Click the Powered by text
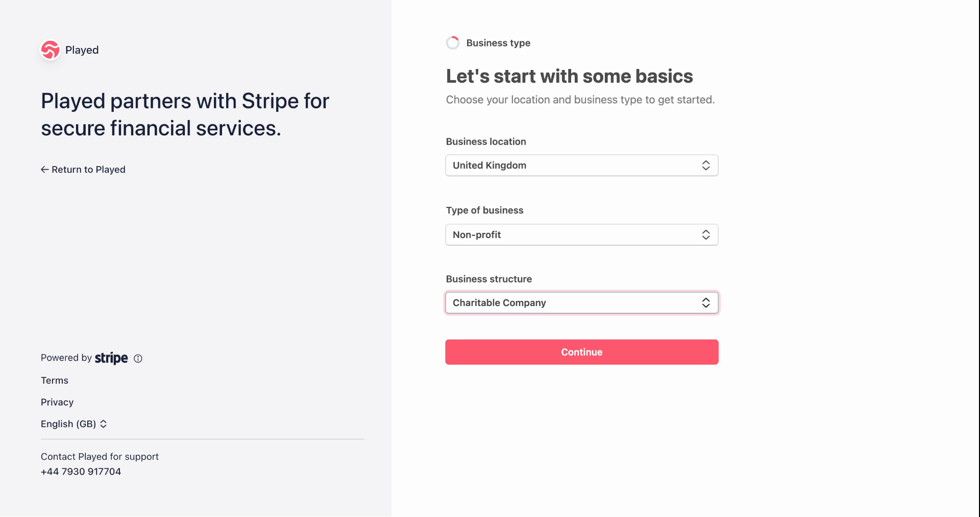This screenshot has height=517, width=980. click(66, 358)
